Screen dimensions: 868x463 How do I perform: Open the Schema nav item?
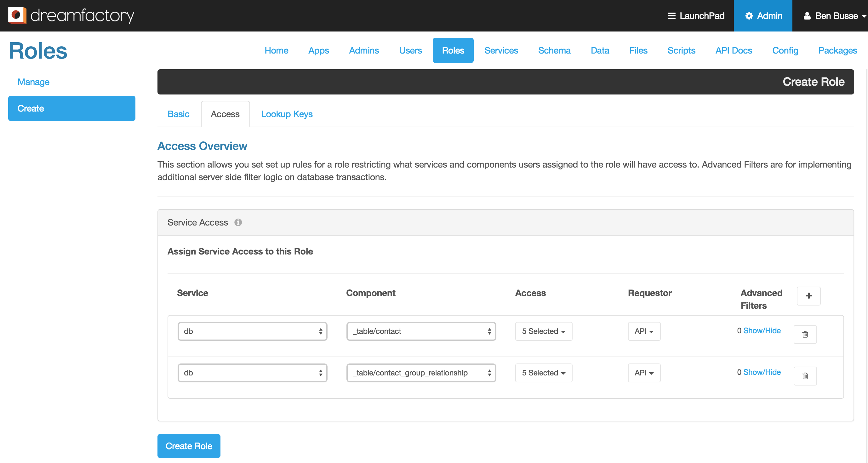click(x=554, y=50)
